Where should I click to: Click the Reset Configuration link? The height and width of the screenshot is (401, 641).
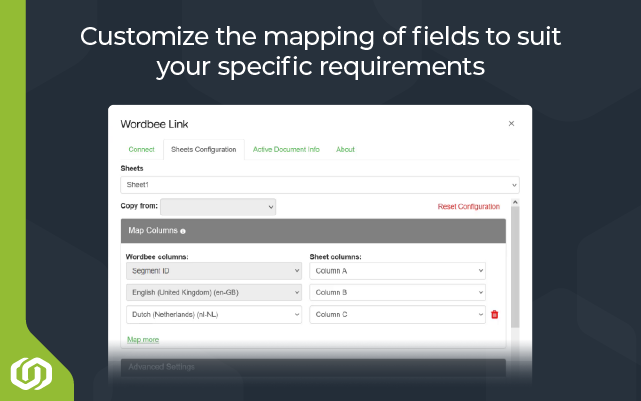point(468,206)
